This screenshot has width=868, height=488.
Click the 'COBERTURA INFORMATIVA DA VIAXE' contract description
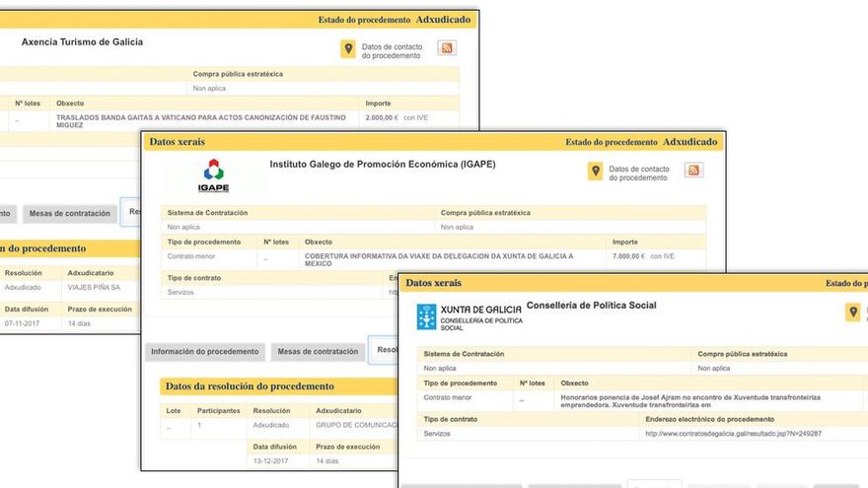tap(439, 259)
